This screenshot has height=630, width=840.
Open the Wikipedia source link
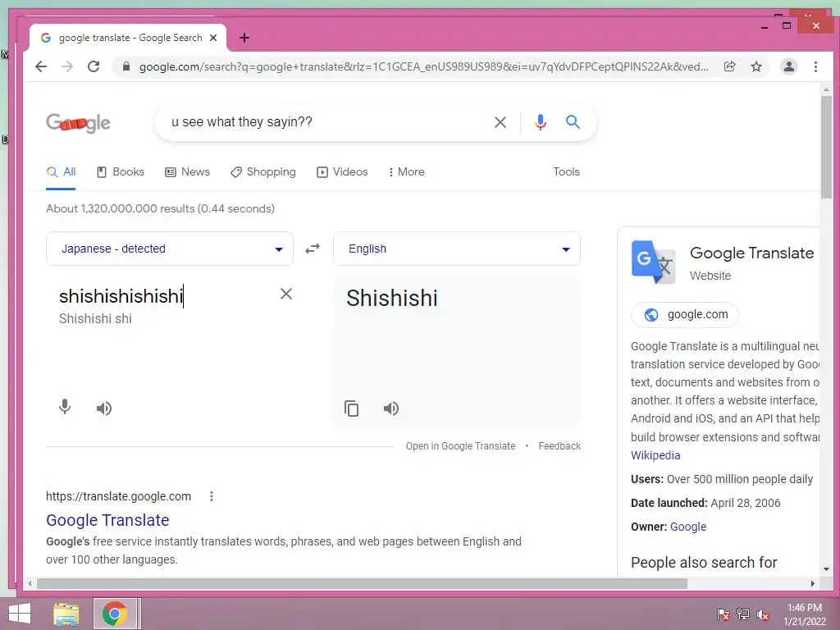point(655,455)
